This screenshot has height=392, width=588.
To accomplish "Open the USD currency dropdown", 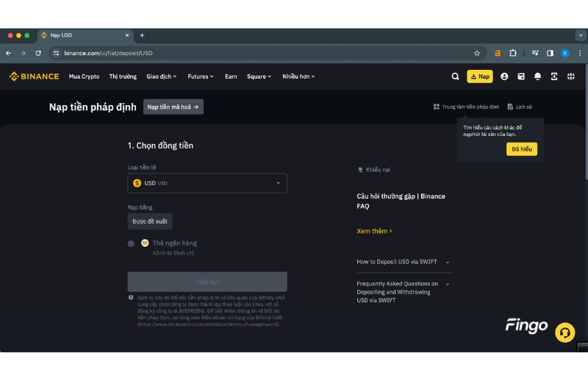I will coord(207,183).
